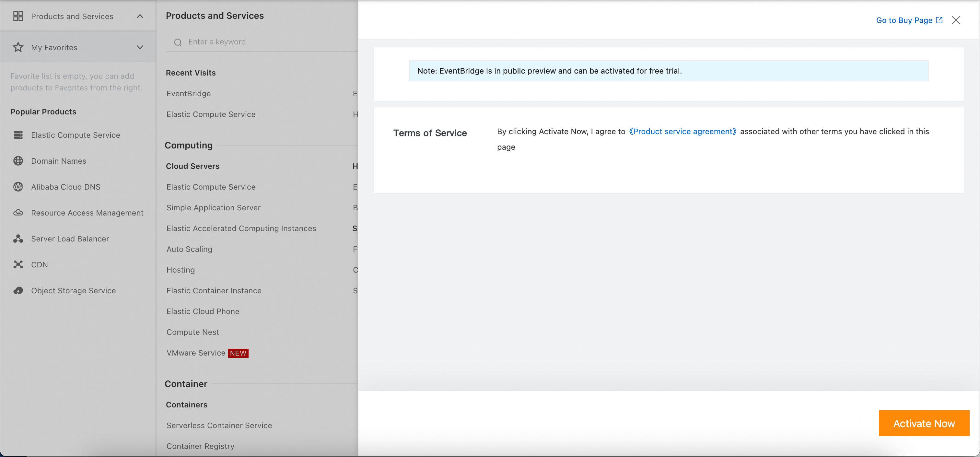
Task: Select Auto Scaling in Computing list
Action: pyautogui.click(x=189, y=249)
